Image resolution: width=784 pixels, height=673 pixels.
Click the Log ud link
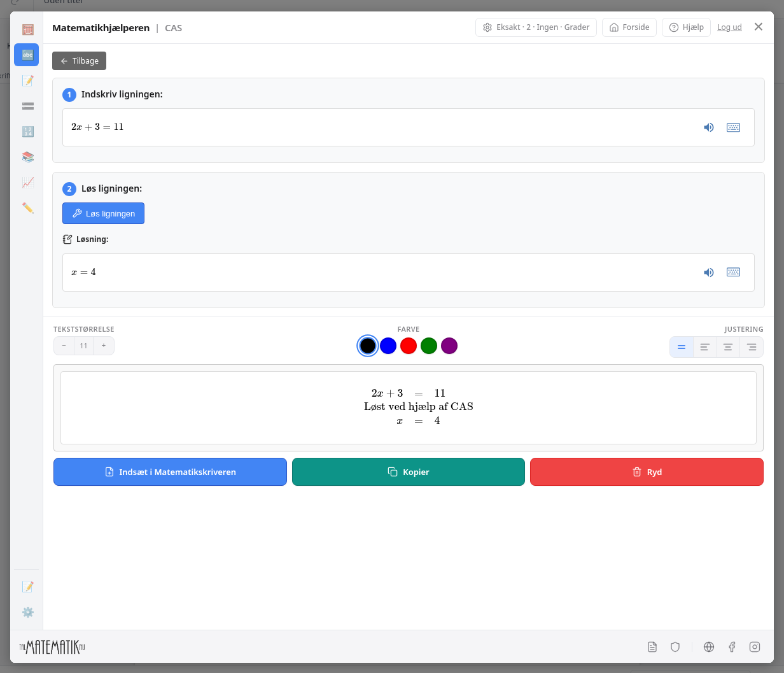729,27
